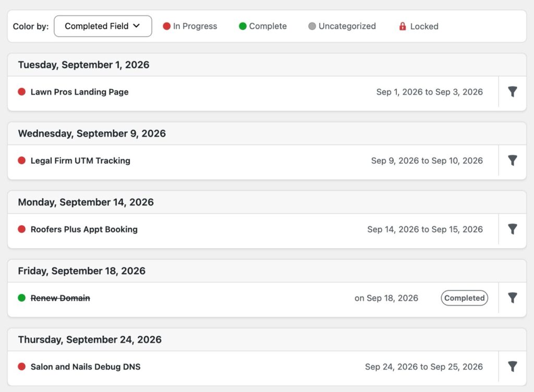
Task: Click the In Progress legend label
Action: (195, 26)
